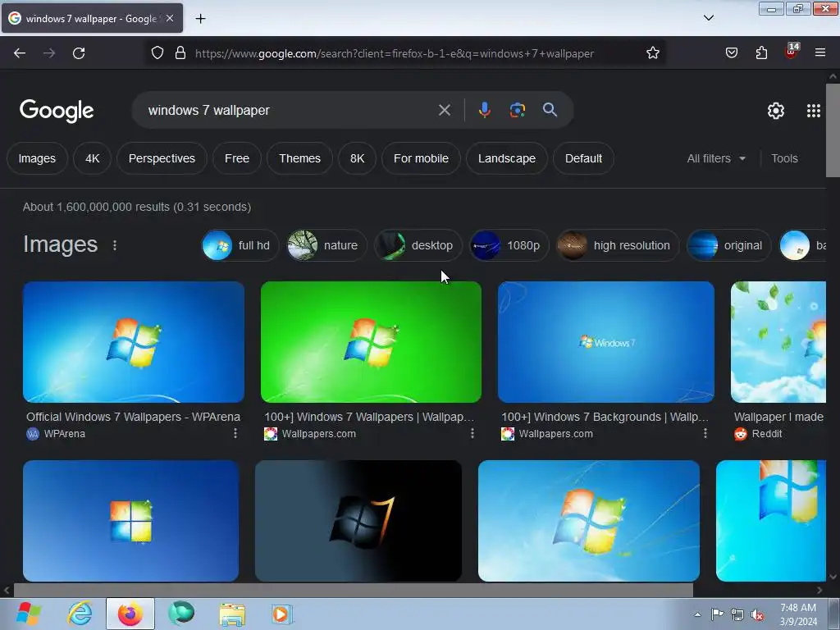Open the Windows Start menu
Screen dimensions: 840x630
(29, 614)
